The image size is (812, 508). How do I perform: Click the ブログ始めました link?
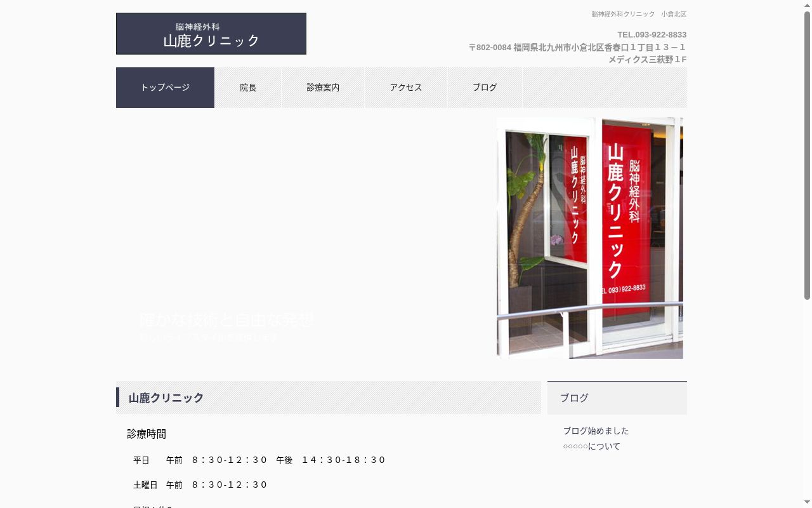[596, 431]
